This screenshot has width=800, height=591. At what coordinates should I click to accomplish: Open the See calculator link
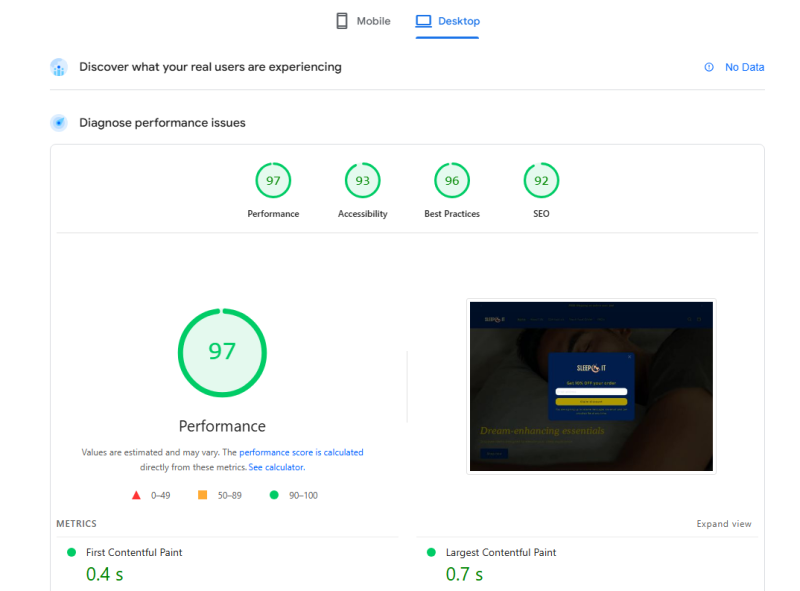(x=277, y=467)
